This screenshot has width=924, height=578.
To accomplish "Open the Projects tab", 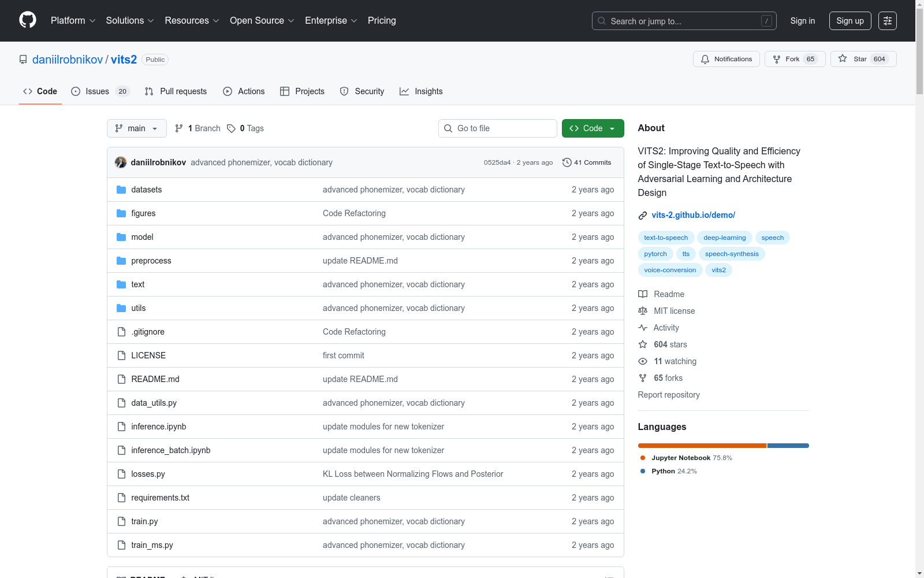I will point(302,91).
